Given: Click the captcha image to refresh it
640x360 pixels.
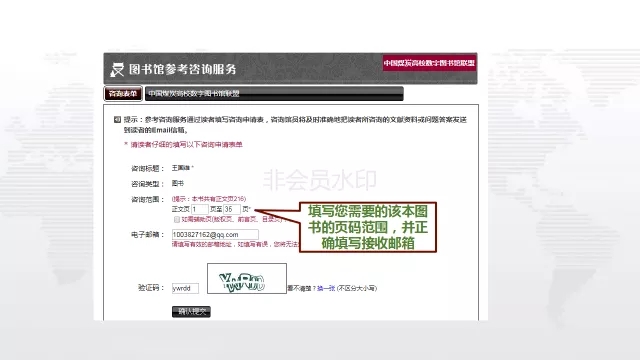Looking at the screenshot, I should click(247, 278).
